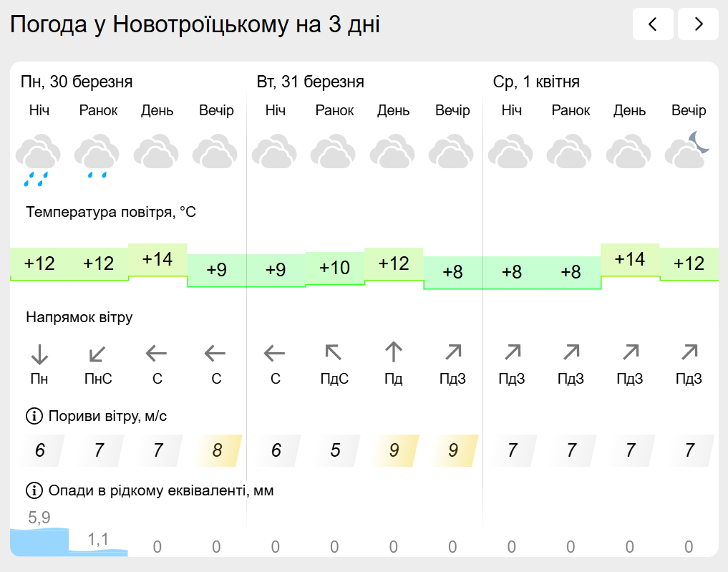Click Tuesday morning ПдС wind arrow

point(334,353)
